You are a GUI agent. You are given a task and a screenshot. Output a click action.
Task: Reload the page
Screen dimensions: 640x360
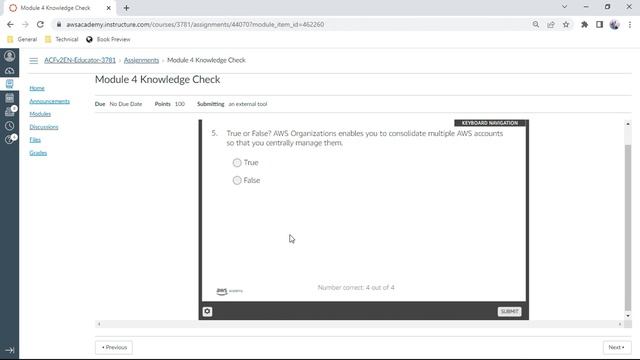pos(40,24)
